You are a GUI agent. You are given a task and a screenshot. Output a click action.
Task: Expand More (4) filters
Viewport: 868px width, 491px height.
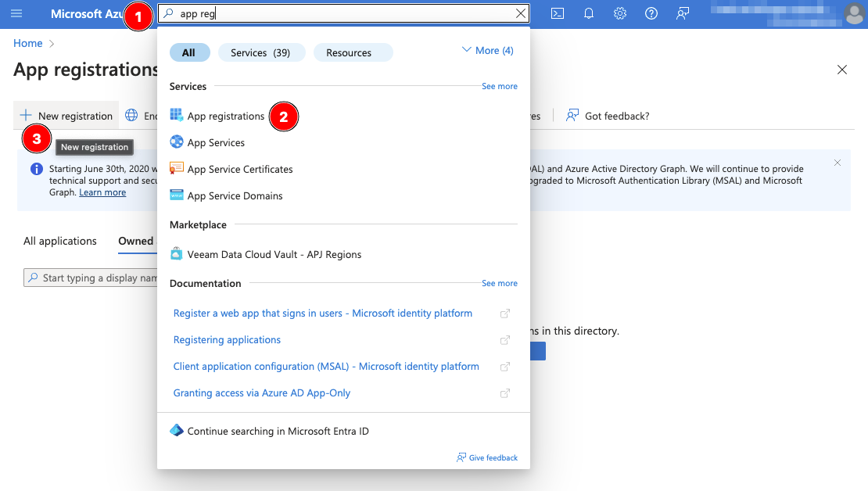(488, 50)
